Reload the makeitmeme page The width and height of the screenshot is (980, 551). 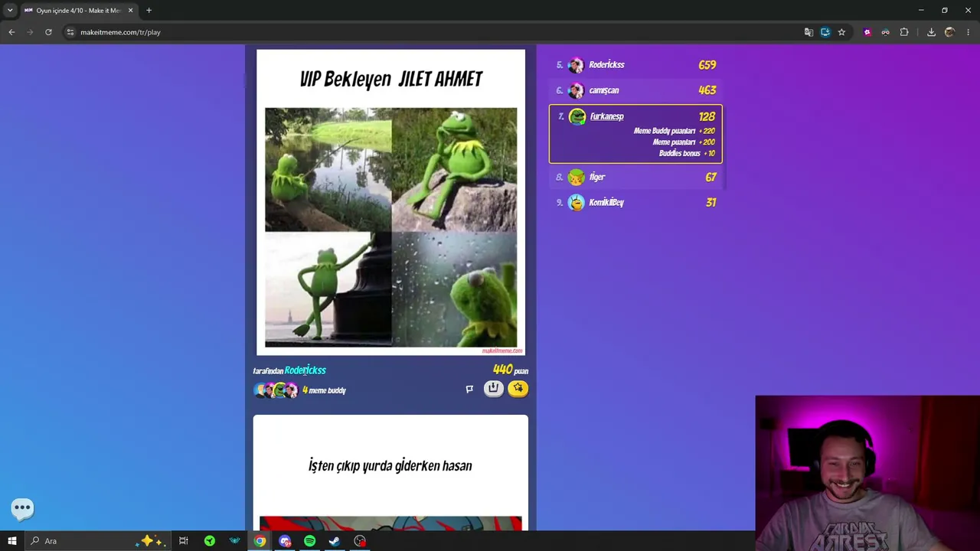pos(48,32)
